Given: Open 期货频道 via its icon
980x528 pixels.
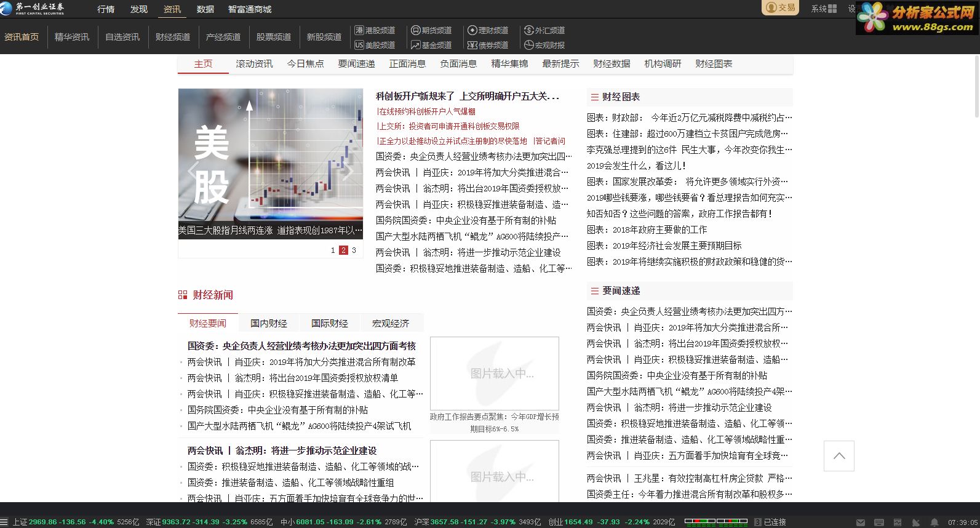Looking at the screenshot, I should tap(415, 30).
